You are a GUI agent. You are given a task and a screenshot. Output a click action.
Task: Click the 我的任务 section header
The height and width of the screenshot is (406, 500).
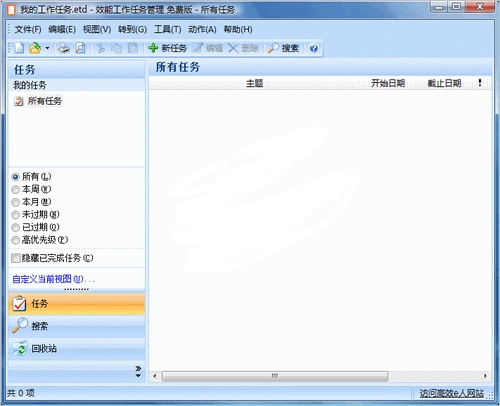[x=76, y=85]
